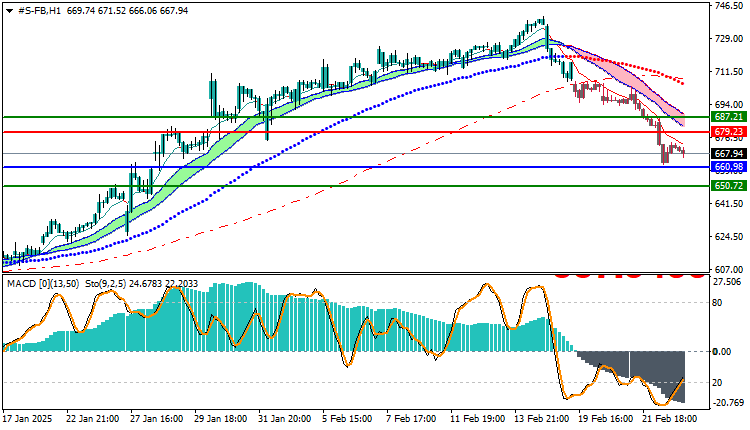Click the 31 Jan 20:00 time label
This screenshot has width=750, height=430.
pos(285,419)
